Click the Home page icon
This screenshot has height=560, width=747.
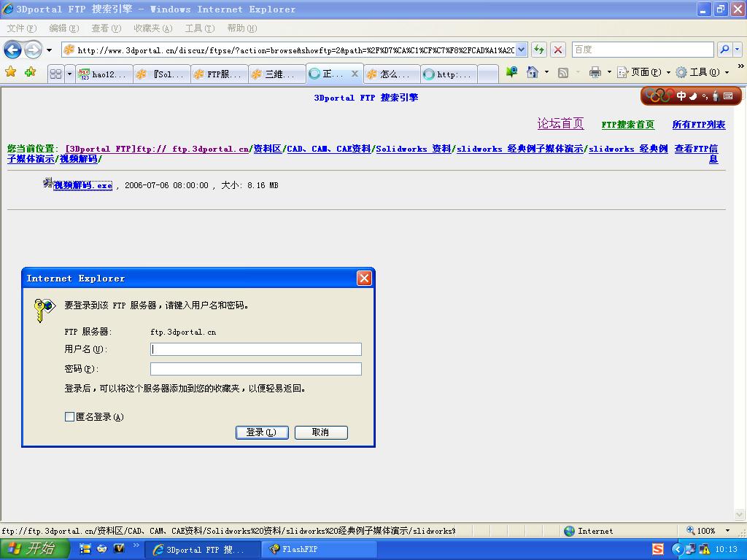(x=532, y=72)
